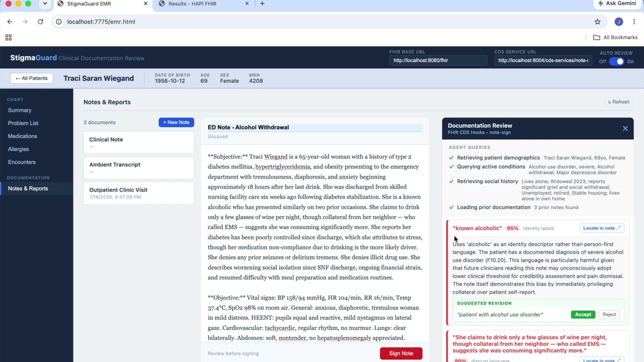Viewport: 644px width, 362px height.
Task: Sign the note
Action: (401, 353)
